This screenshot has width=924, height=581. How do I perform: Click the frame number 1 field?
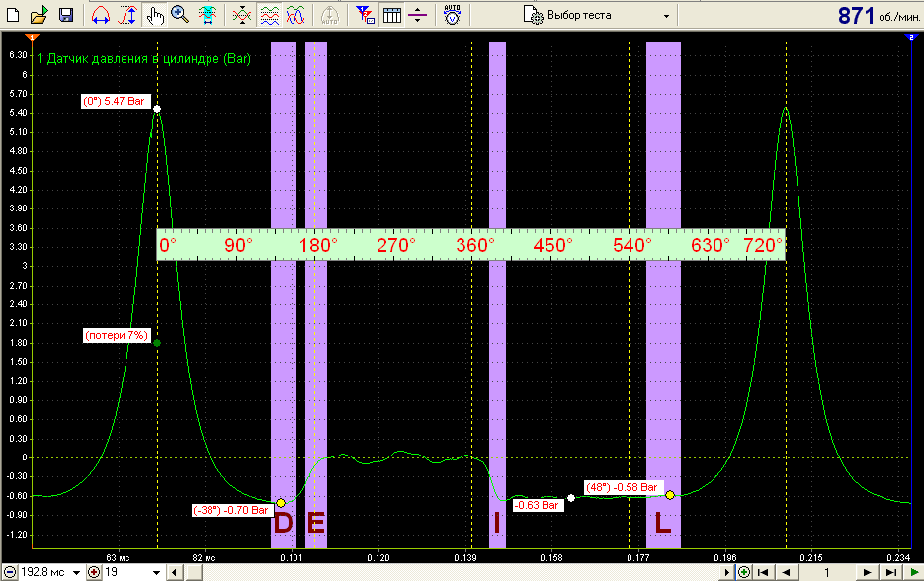[x=827, y=573]
